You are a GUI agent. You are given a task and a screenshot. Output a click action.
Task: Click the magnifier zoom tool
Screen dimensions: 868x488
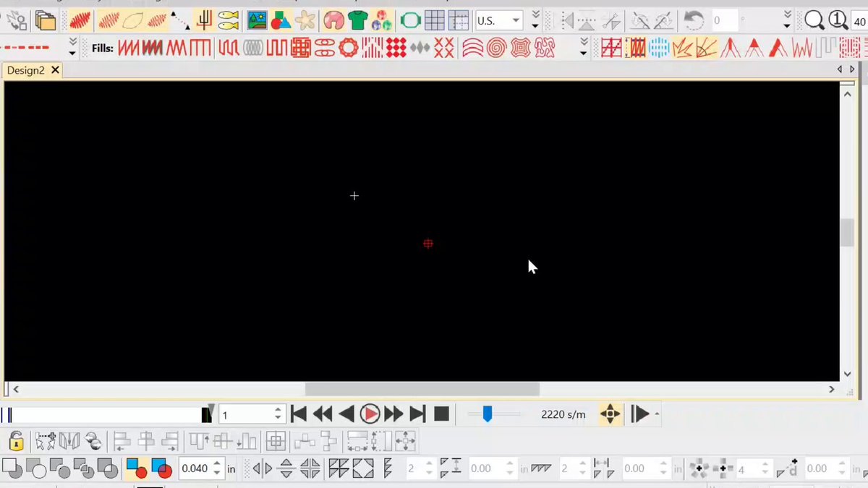coord(814,20)
